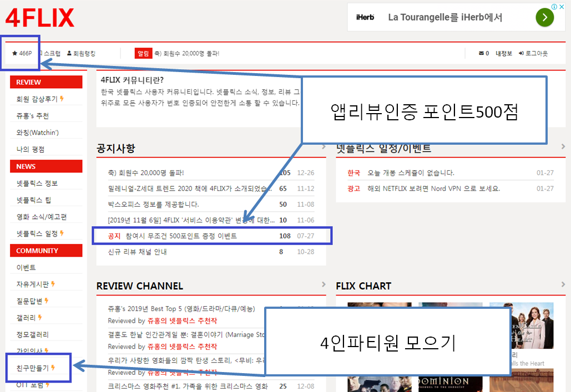
Task: Open notice 축) 회원수 20,000명 돌파!
Action: (x=146, y=172)
